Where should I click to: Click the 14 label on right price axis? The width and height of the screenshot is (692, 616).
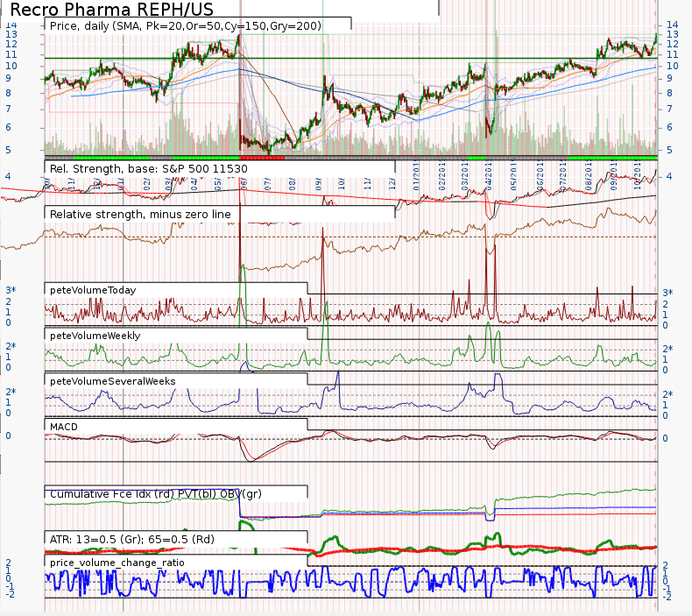pyautogui.click(x=673, y=25)
